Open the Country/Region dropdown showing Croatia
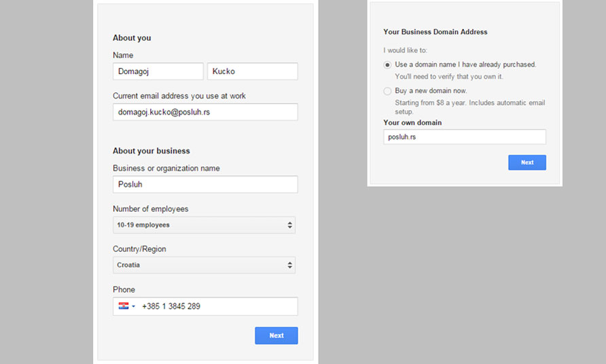 point(204,265)
